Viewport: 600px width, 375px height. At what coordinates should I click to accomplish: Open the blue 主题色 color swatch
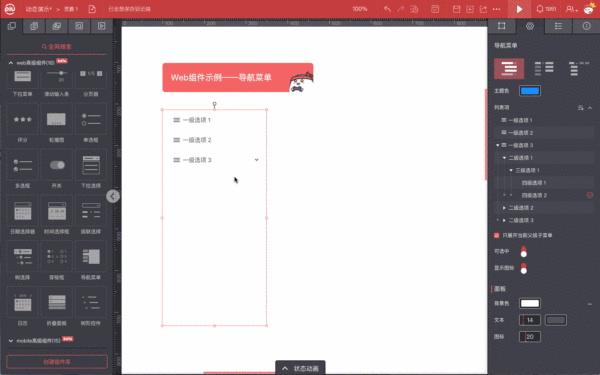[530, 91]
